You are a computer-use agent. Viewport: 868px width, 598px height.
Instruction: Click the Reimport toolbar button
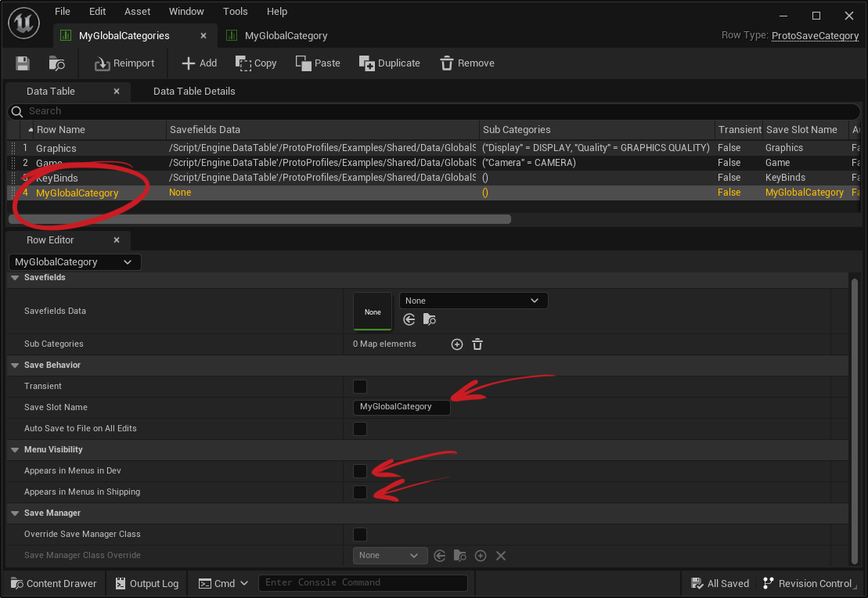pyautogui.click(x=124, y=63)
